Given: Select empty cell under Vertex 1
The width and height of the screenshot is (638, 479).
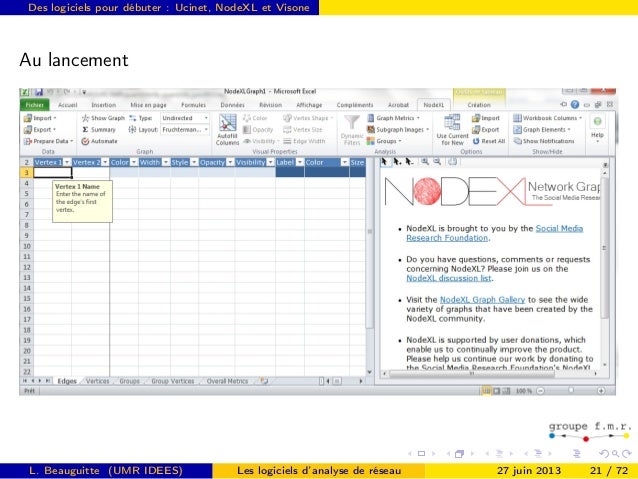Looking at the screenshot, I should pos(52,173).
